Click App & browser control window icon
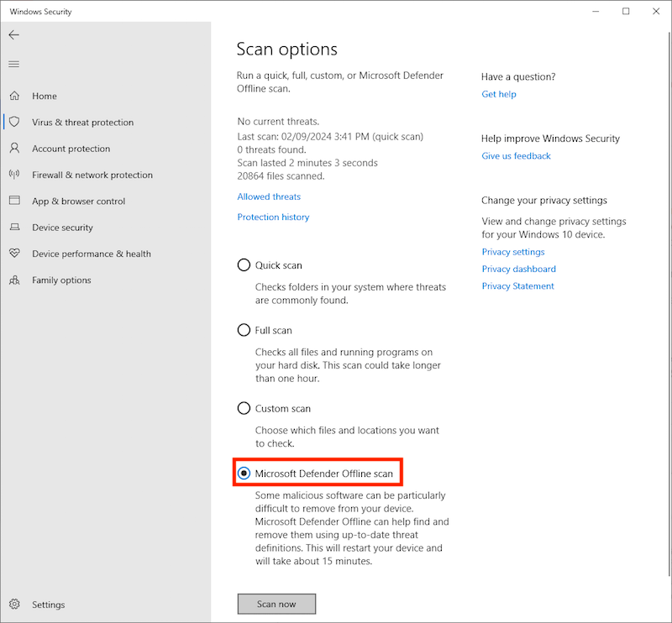Screen dimensions: 672x623 click(14, 202)
